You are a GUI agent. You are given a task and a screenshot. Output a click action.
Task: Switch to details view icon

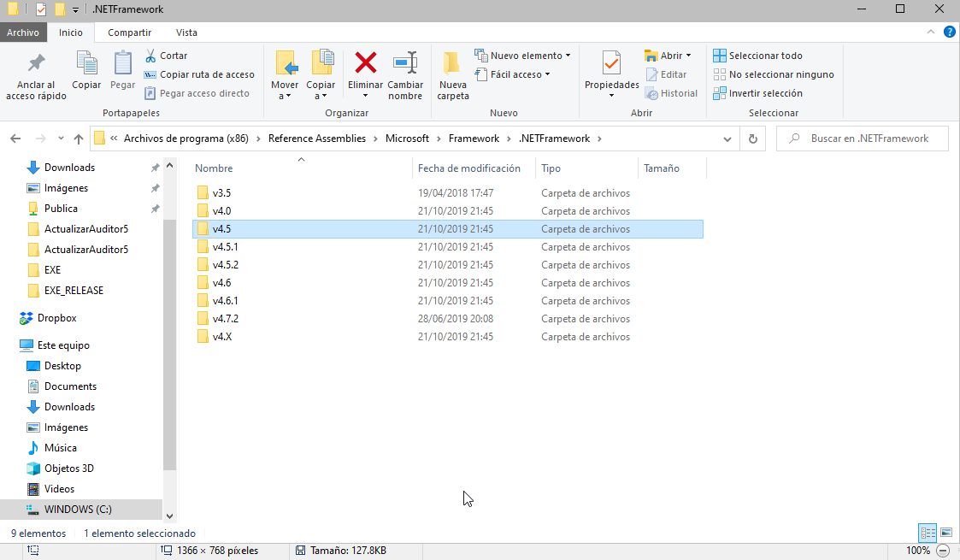point(928,533)
